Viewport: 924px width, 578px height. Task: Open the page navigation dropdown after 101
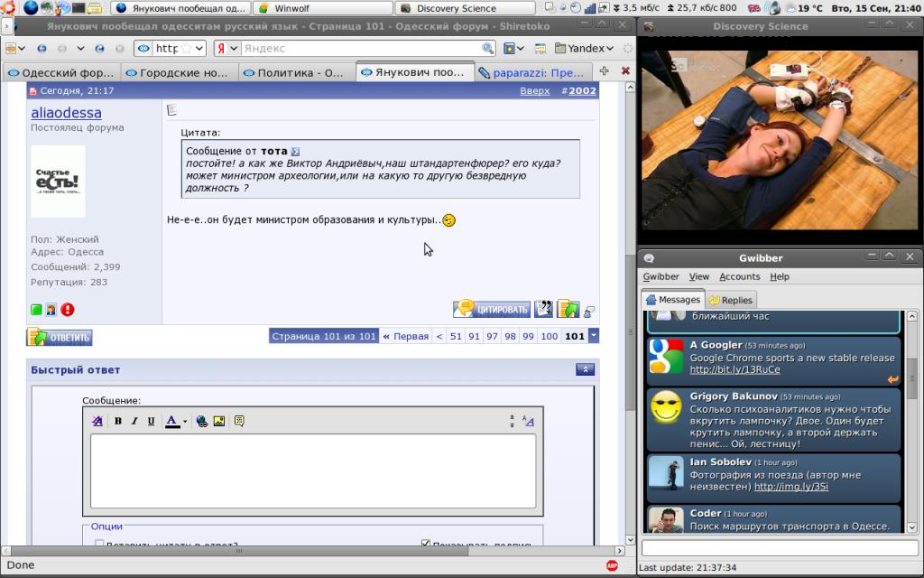pyautogui.click(x=594, y=336)
